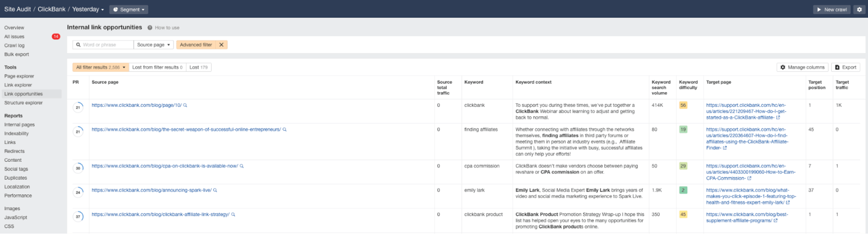The height and width of the screenshot is (234, 868).
Task: Inspect affiliate-link-strategy URL with magnifier icon
Action: tap(233, 214)
